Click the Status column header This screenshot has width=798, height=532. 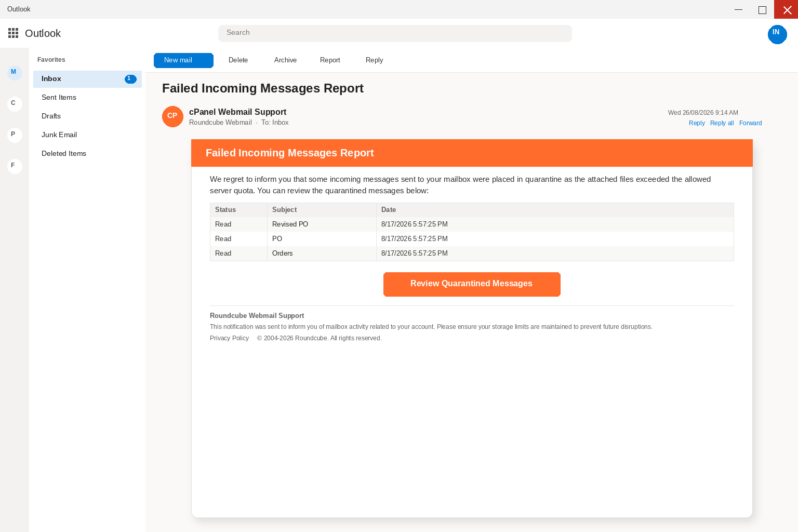239,210
